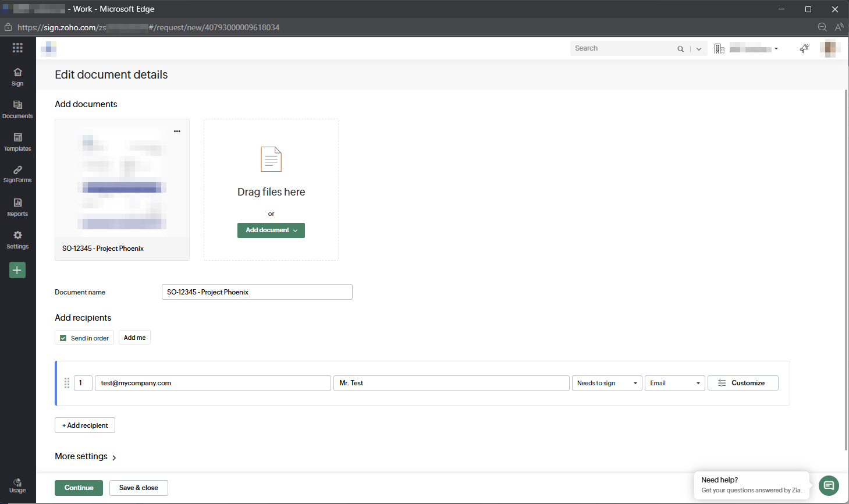Click read aloud icon in address bar
This screenshot has width=849, height=504.
(x=839, y=27)
